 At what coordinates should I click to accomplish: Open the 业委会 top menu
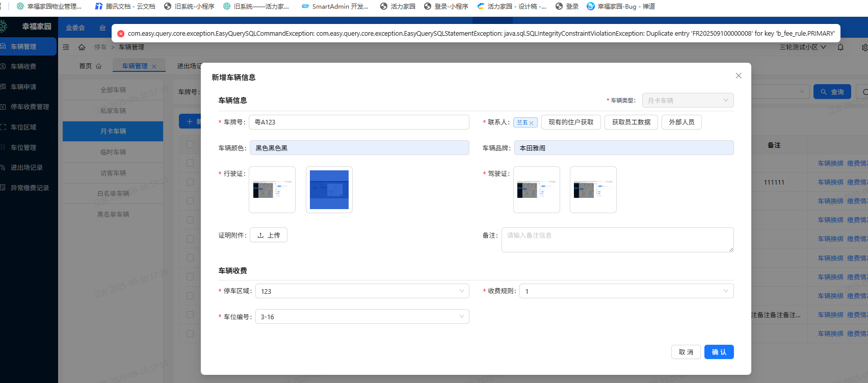click(75, 28)
